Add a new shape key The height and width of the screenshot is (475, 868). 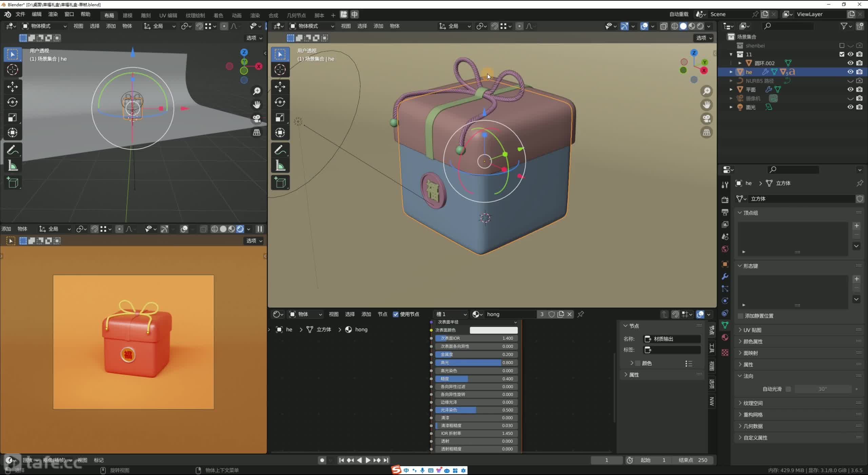click(x=856, y=279)
